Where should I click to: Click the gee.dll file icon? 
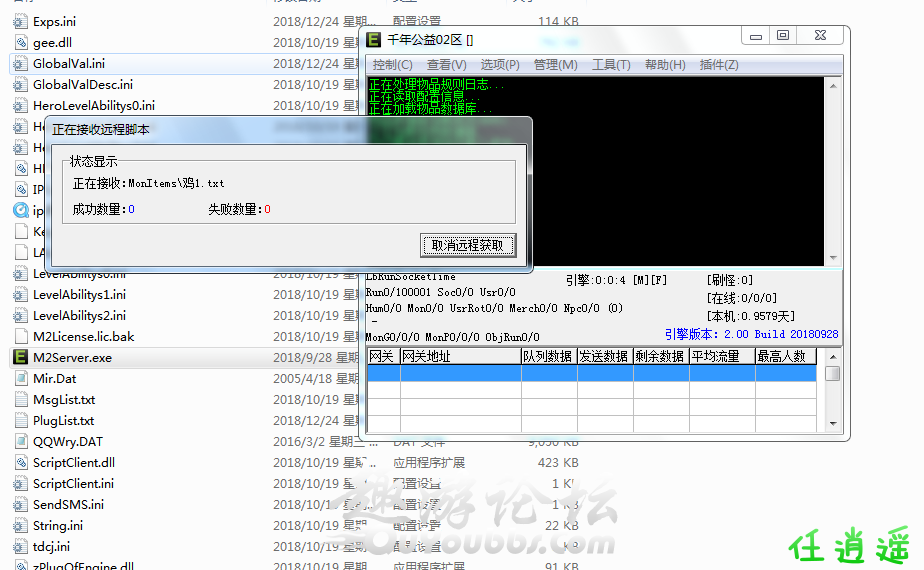[21, 42]
